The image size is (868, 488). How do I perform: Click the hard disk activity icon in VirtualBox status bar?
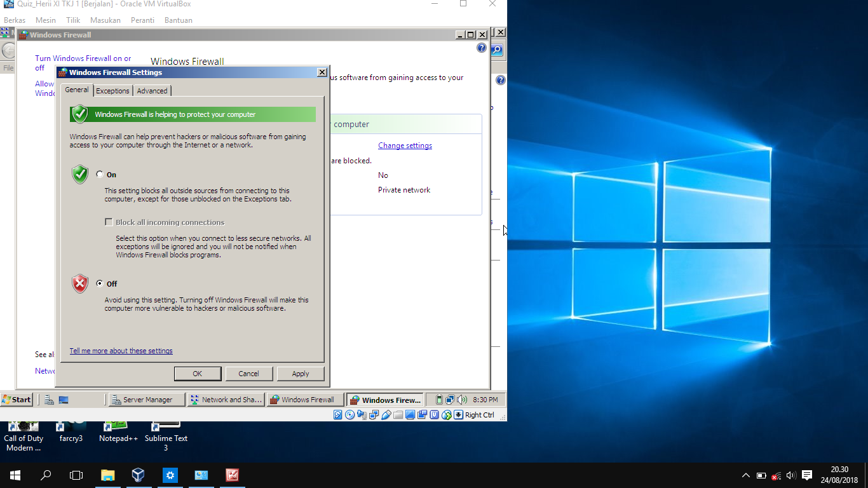[337, 415]
